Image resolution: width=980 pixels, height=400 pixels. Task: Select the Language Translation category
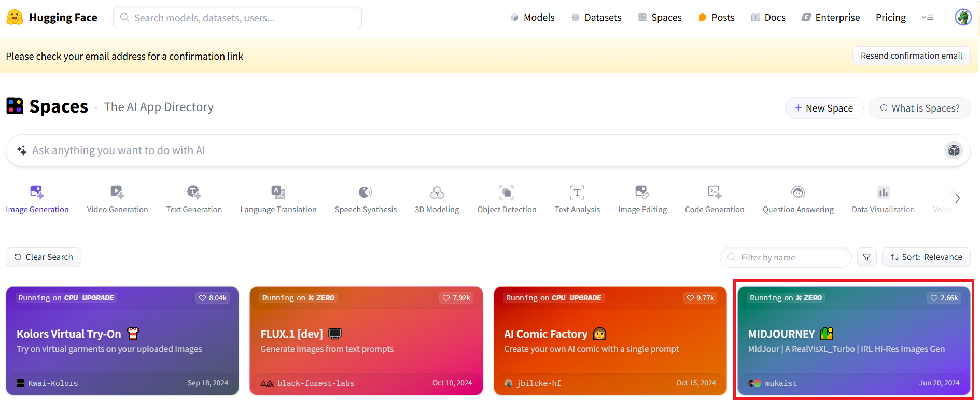coord(278,199)
